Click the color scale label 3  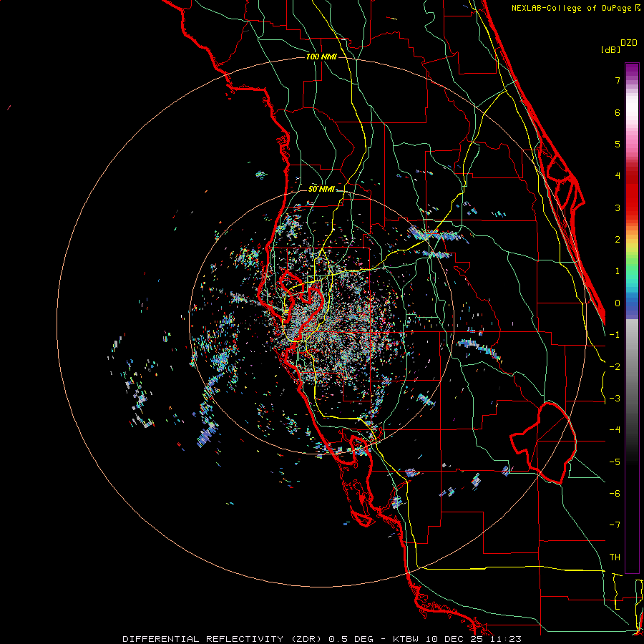(618, 208)
